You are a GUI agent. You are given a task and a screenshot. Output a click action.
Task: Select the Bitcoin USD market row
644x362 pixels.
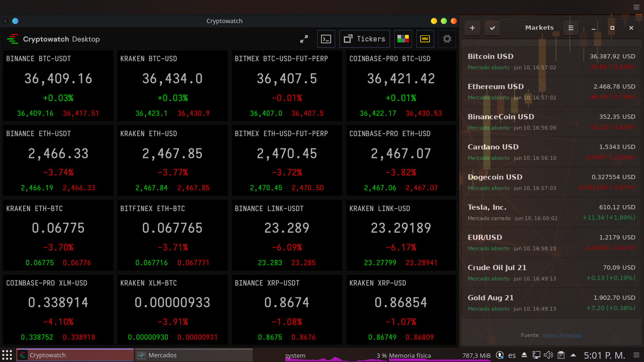point(552,61)
